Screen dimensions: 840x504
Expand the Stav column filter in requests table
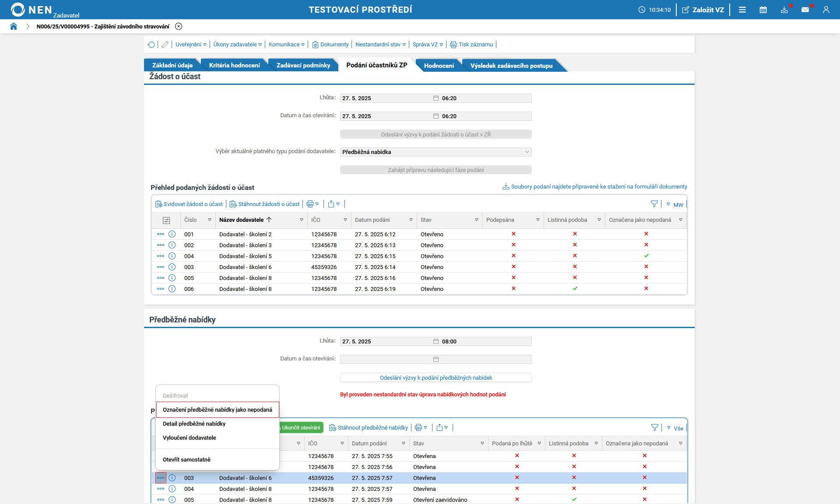[476, 220]
